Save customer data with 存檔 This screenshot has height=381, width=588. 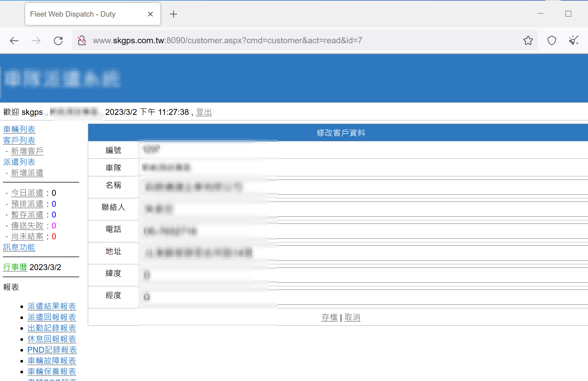coord(329,317)
